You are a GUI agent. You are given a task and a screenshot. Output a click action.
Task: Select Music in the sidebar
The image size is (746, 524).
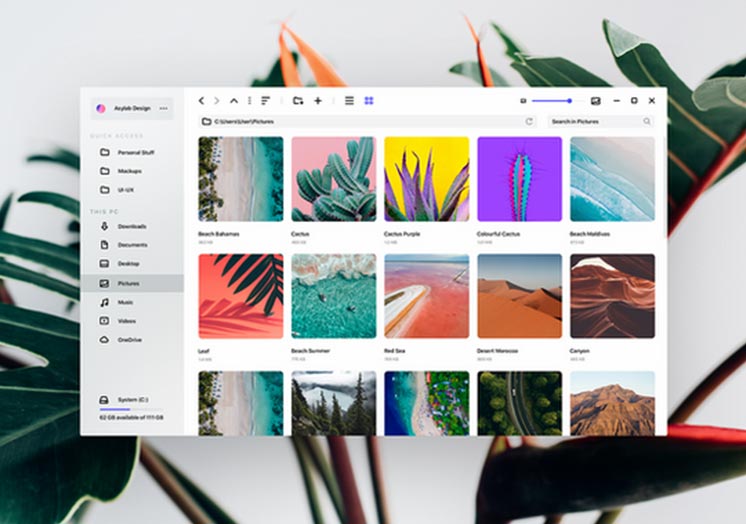(x=125, y=302)
